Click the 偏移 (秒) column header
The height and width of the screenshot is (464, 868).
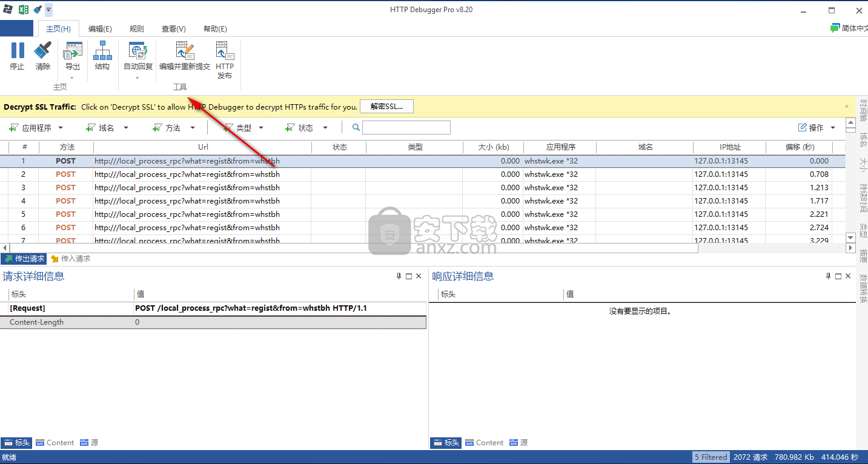800,147
